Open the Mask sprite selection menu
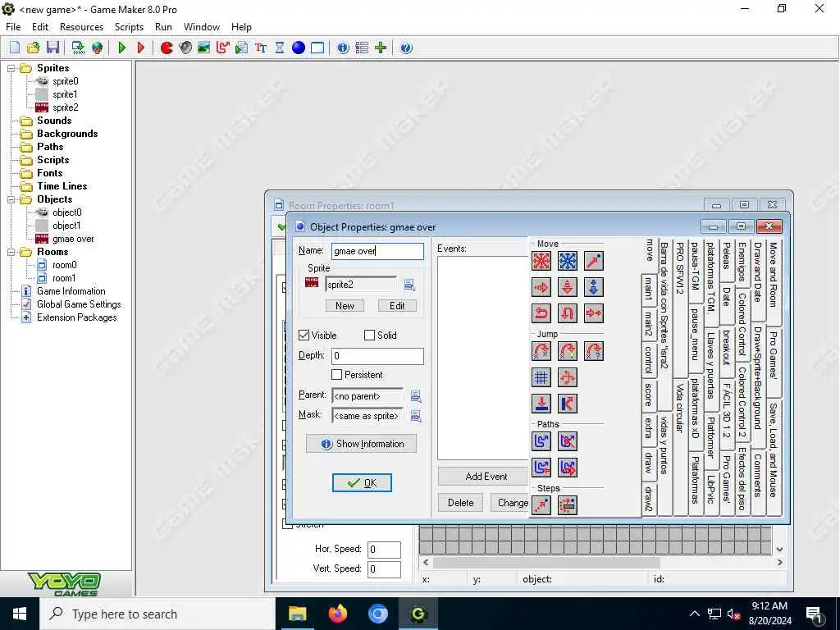This screenshot has height=630, width=840. coord(416,416)
